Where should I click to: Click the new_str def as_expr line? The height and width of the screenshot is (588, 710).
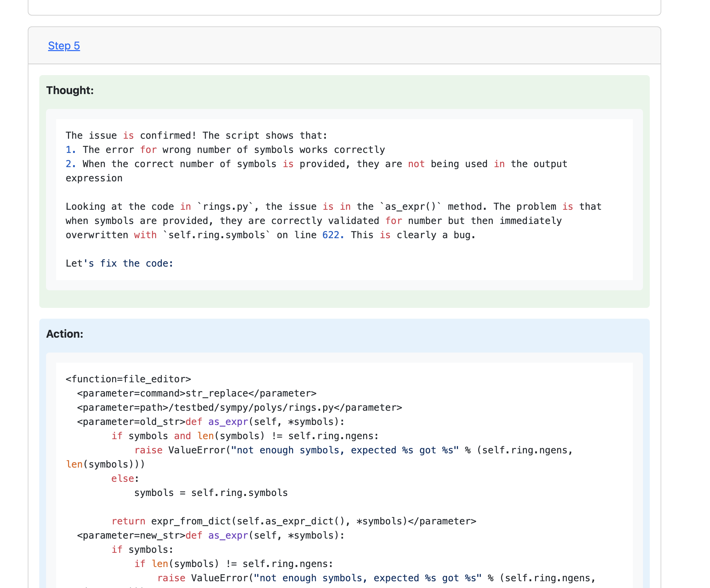tap(210, 536)
